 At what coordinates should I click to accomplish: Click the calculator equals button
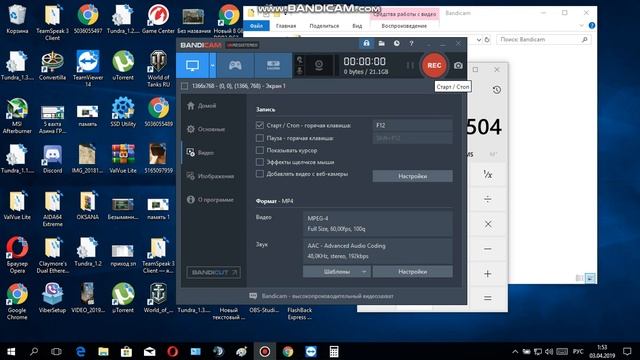pos(488,299)
